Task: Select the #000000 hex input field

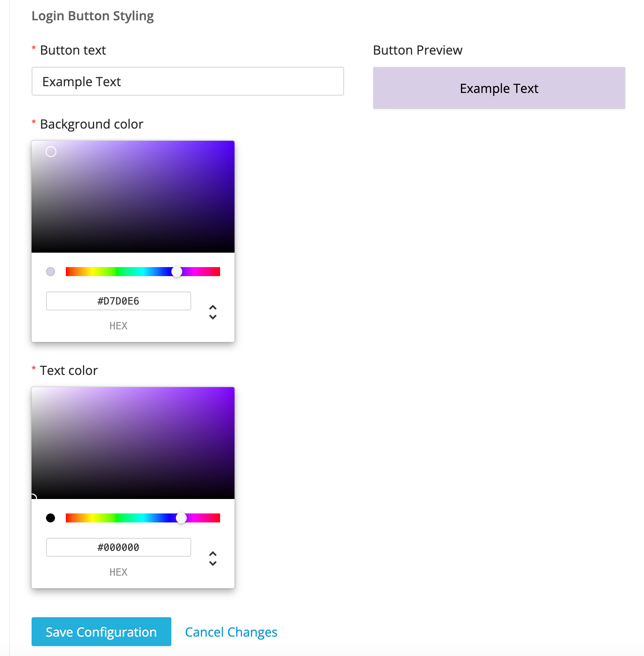Action: pyautogui.click(x=119, y=547)
